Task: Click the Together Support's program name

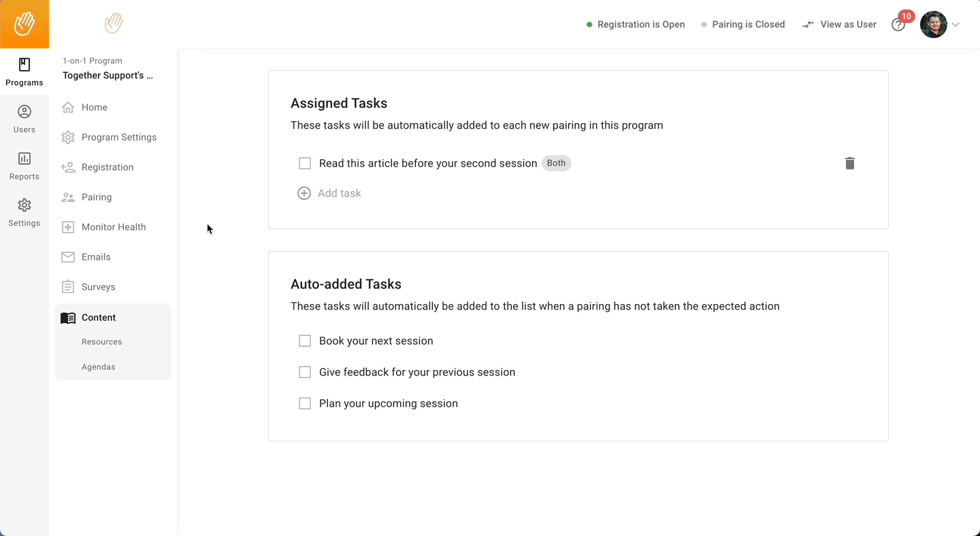Action: point(108,76)
